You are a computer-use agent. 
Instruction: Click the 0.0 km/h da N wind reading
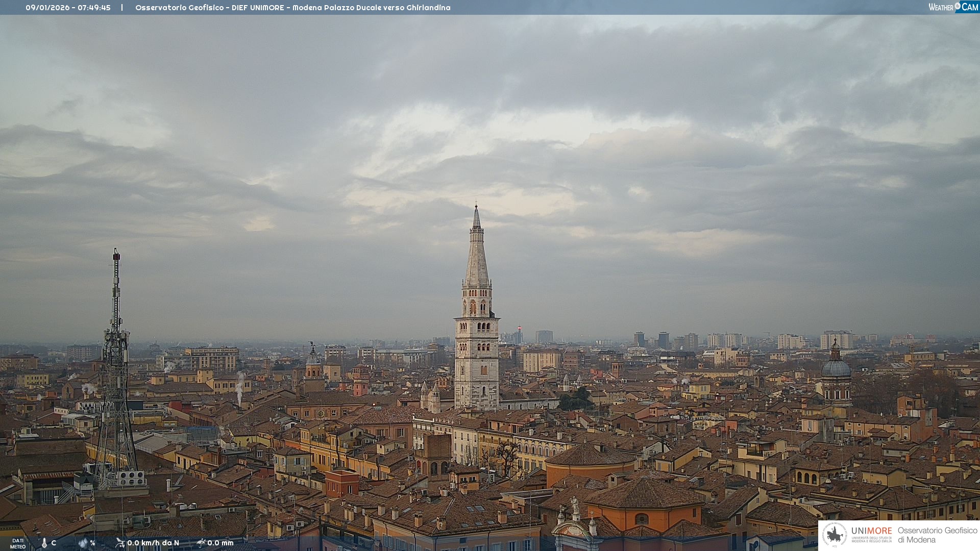coord(153,543)
